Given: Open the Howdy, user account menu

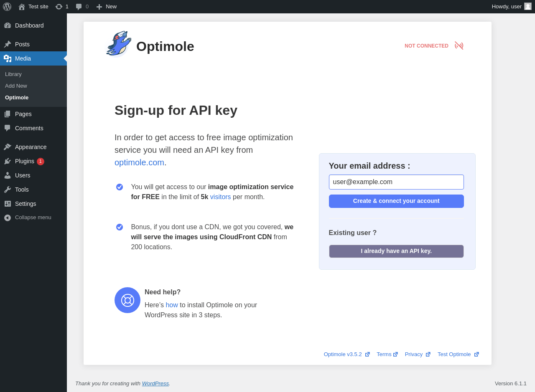Looking at the screenshot, I should pyautogui.click(x=512, y=7).
